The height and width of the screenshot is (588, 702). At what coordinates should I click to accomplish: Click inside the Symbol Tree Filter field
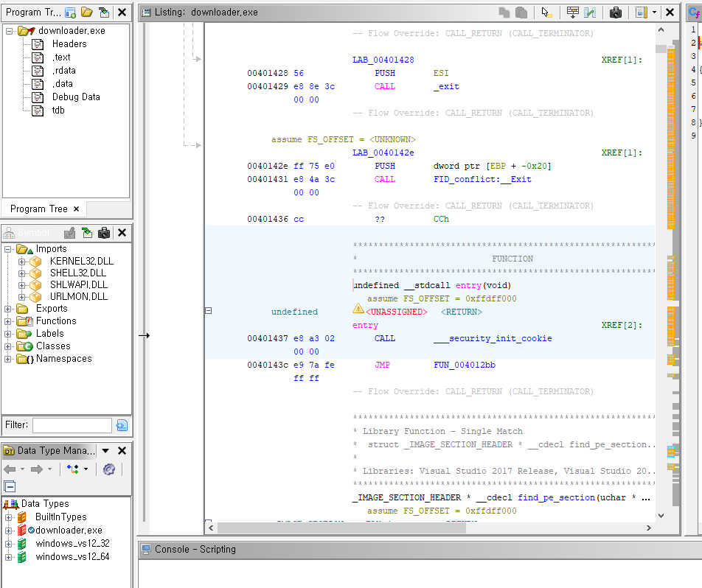tap(72, 425)
